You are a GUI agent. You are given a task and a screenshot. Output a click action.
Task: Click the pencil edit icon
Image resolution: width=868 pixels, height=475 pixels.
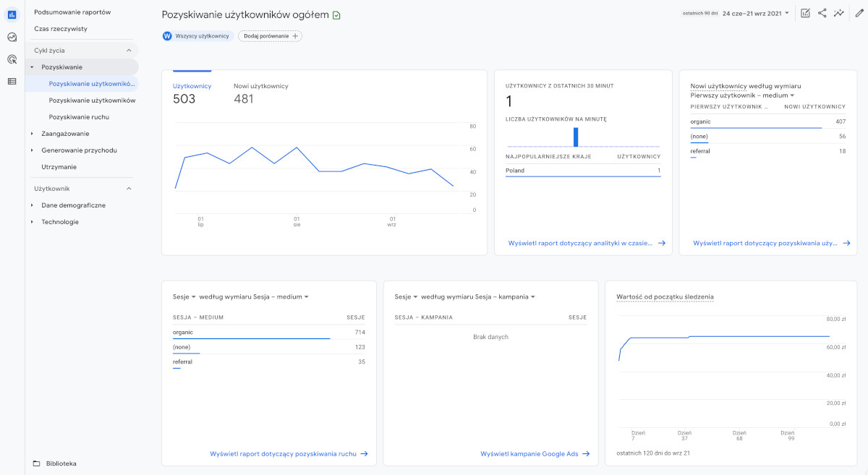tap(859, 13)
